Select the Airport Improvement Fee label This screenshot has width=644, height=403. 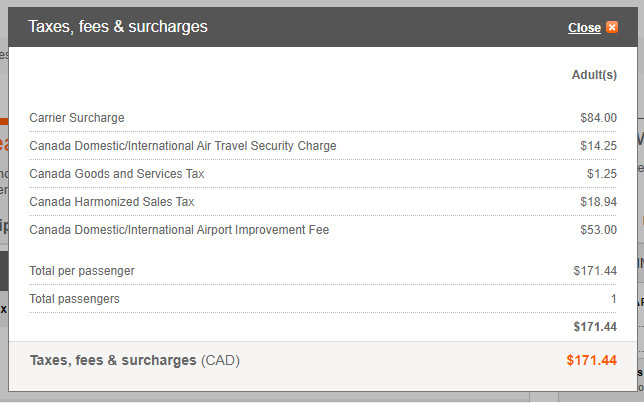click(179, 230)
